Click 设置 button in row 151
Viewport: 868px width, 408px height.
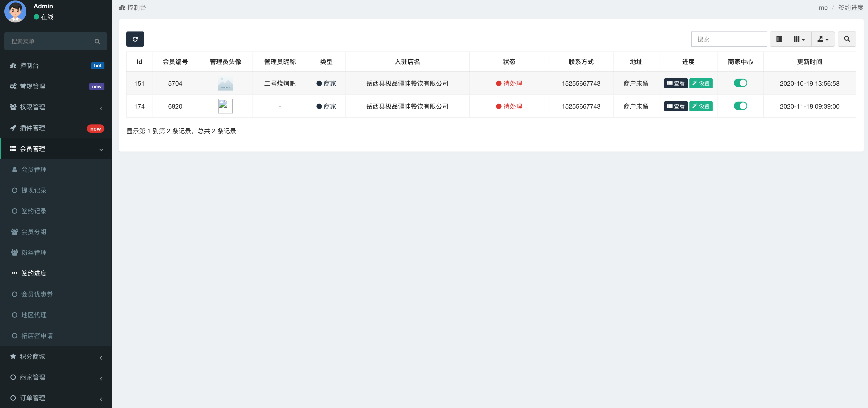click(701, 83)
